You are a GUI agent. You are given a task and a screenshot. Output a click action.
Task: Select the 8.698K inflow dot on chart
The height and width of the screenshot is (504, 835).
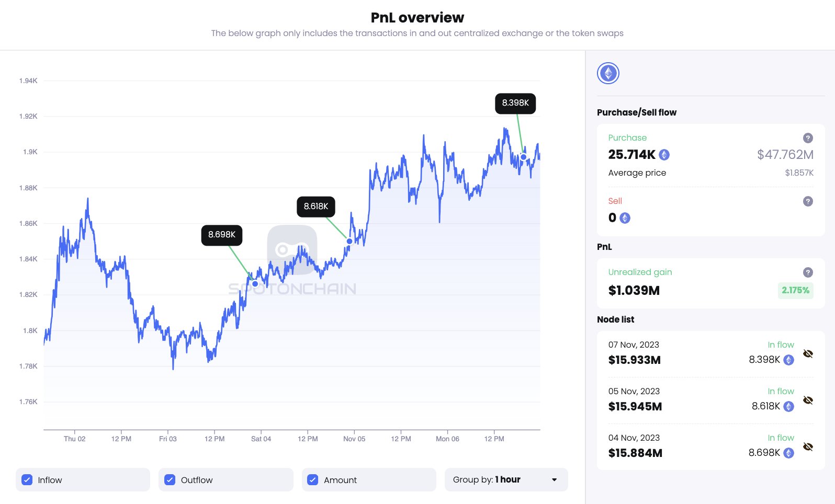(255, 284)
